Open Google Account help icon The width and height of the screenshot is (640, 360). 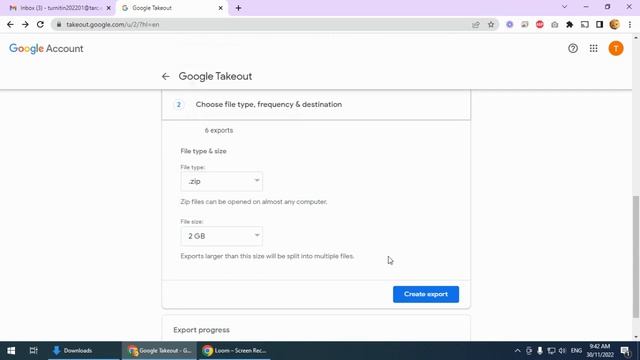573,49
